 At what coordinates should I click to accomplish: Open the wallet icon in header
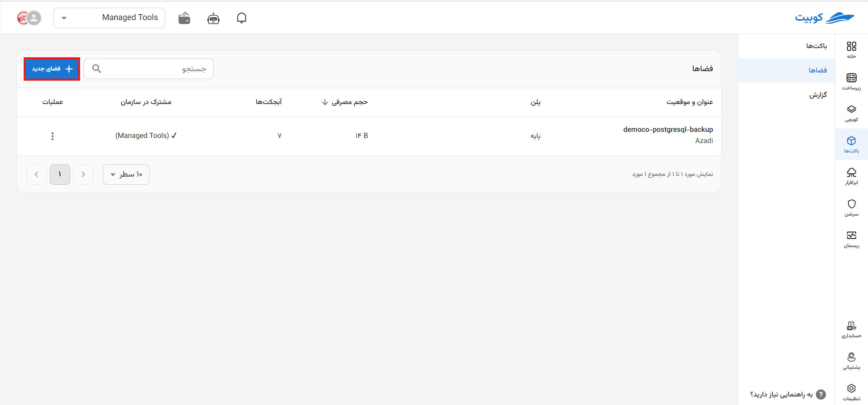pyautogui.click(x=184, y=18)
